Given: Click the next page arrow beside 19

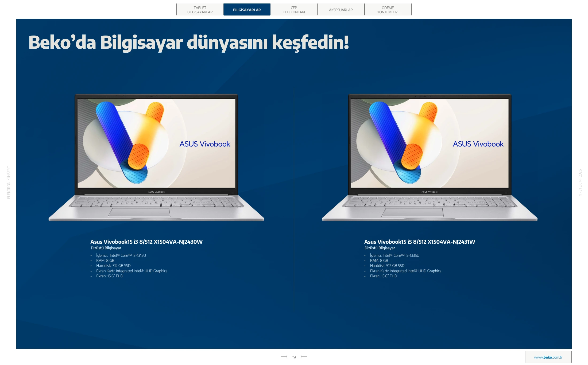Looking at the screenshot, I should tap(304, 357).
